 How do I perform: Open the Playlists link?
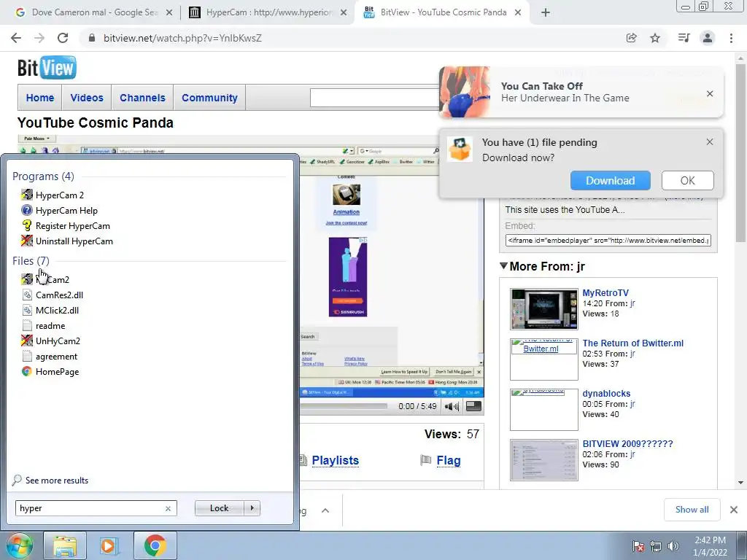336,461
